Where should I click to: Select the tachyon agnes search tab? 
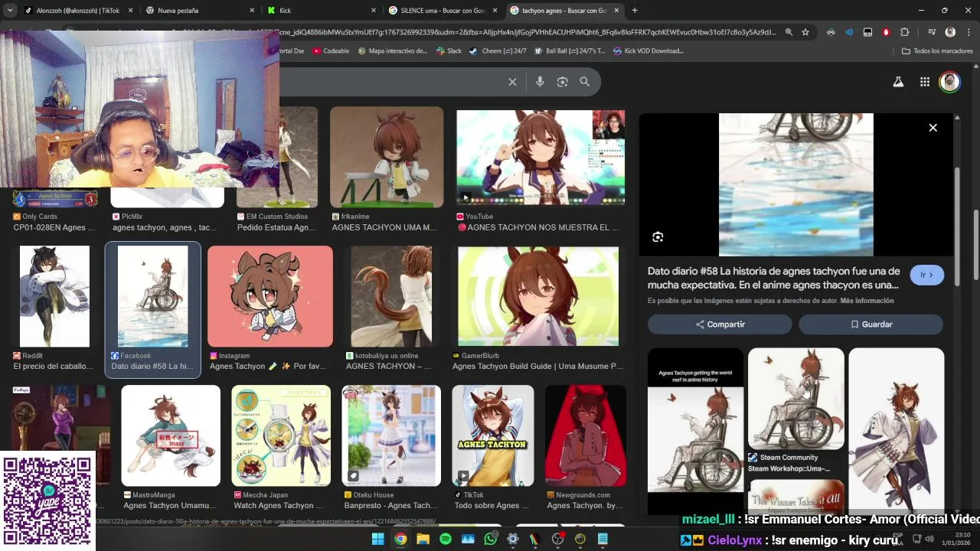click(563, 11)
